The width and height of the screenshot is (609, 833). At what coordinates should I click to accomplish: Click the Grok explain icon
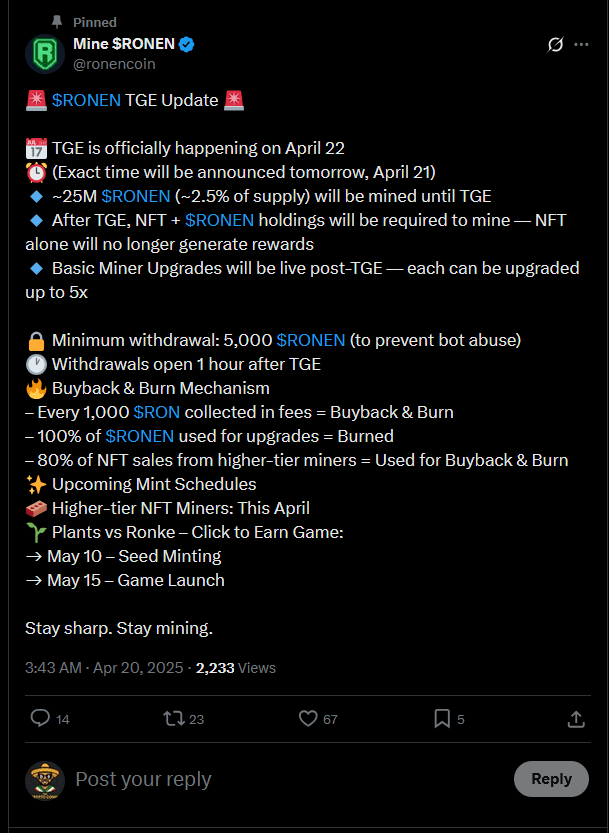556,45
